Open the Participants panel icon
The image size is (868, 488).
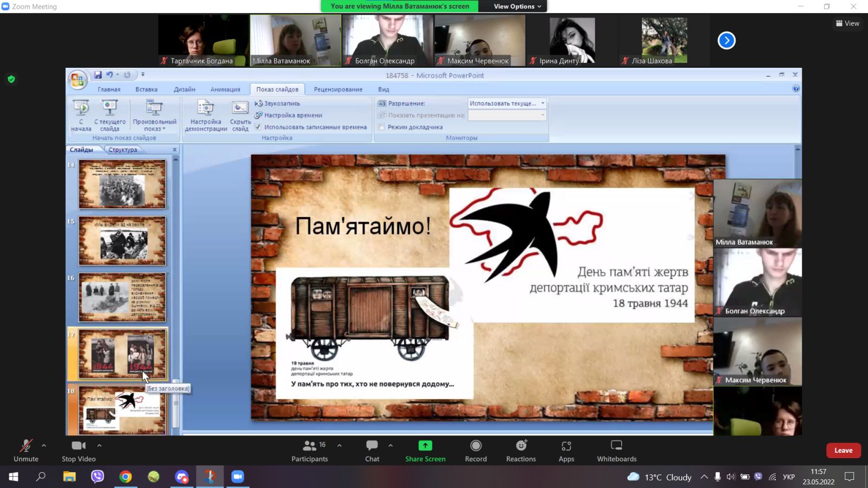tap(310, 446)
